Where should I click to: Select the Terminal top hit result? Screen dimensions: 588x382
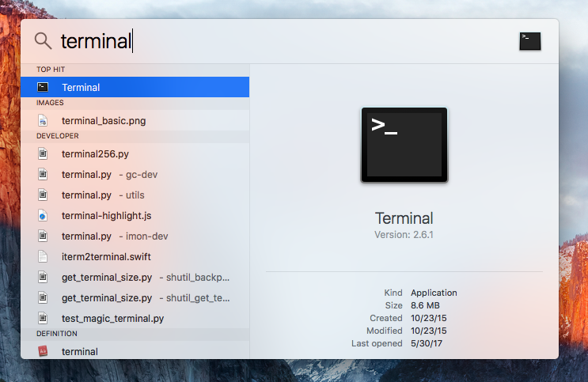135,87
